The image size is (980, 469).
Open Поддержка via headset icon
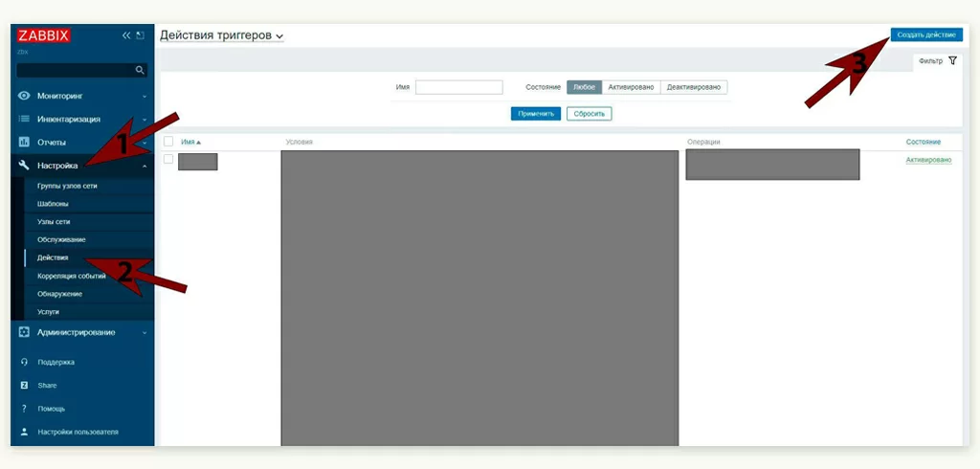(25, 363)
